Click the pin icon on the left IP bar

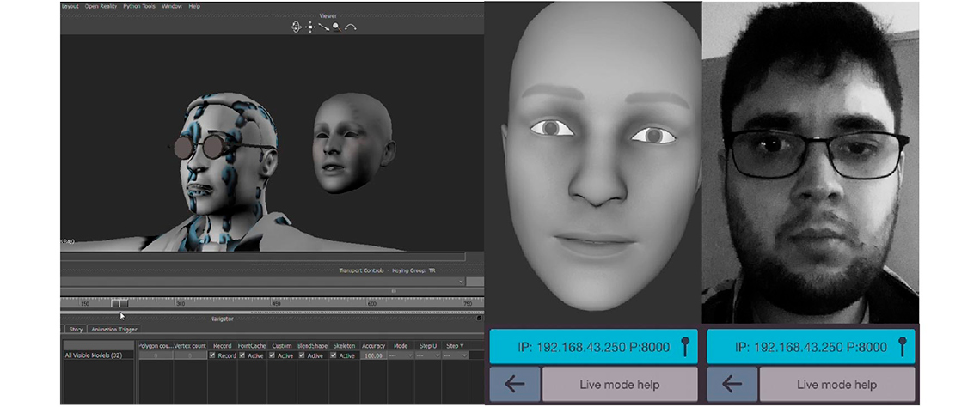(684, 347)
